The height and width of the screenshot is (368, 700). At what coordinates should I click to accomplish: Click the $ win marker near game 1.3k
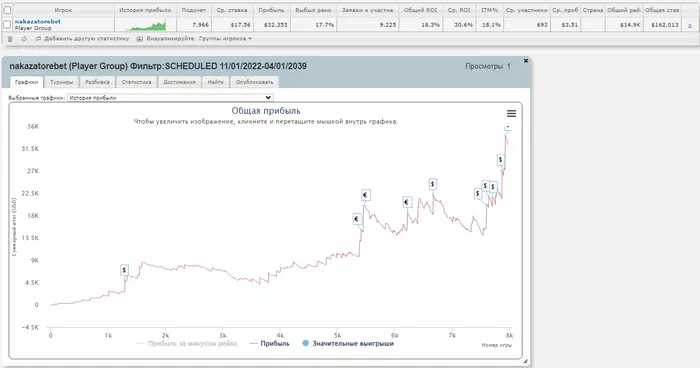(124, 270)
